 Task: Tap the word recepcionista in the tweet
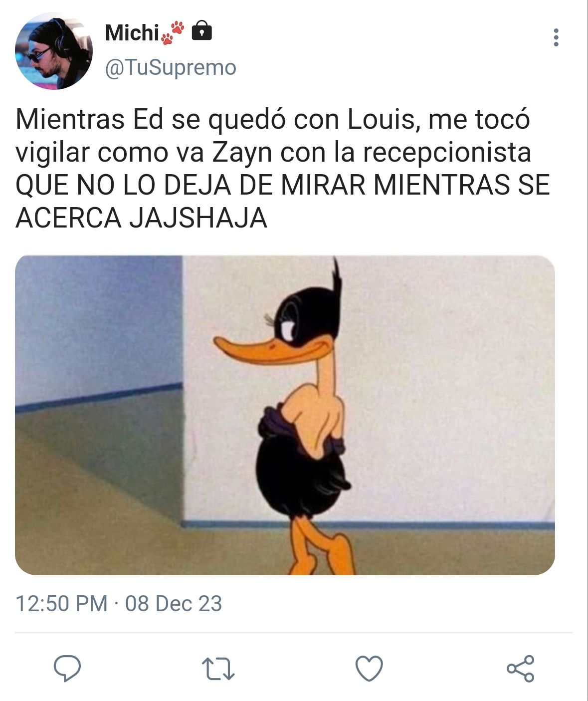click(447, 153)
